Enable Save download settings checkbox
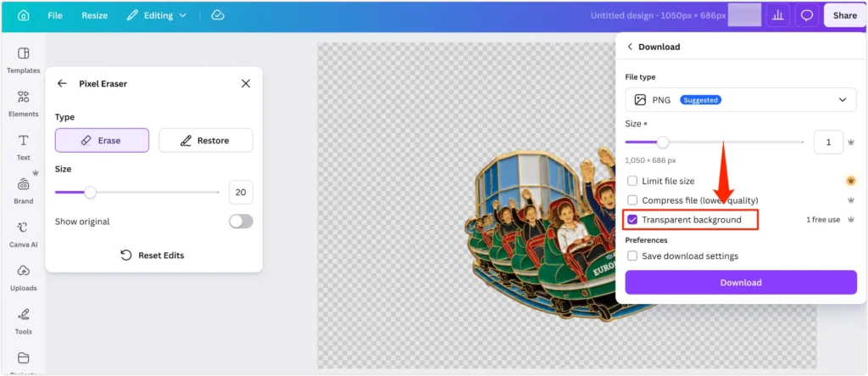 coord(632,256)
